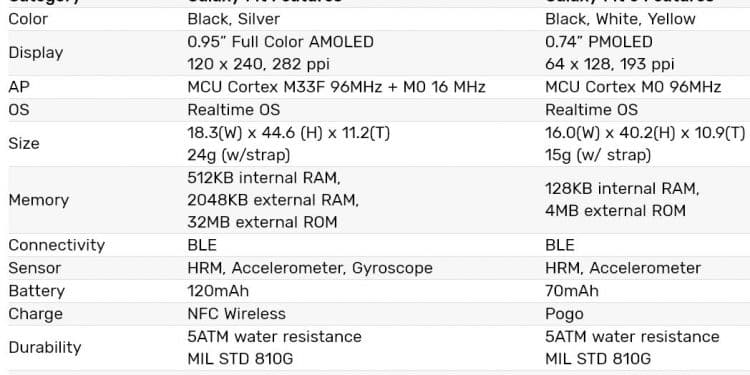750x375 pixels.
Task: Click the OS row label
Action: (19, 110)
